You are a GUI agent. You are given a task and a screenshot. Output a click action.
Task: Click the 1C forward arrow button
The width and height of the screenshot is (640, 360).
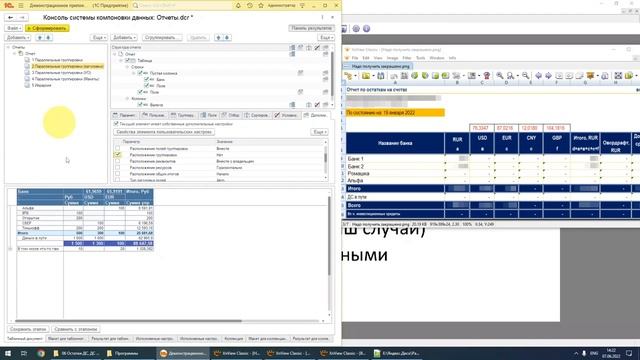[22, 18]
